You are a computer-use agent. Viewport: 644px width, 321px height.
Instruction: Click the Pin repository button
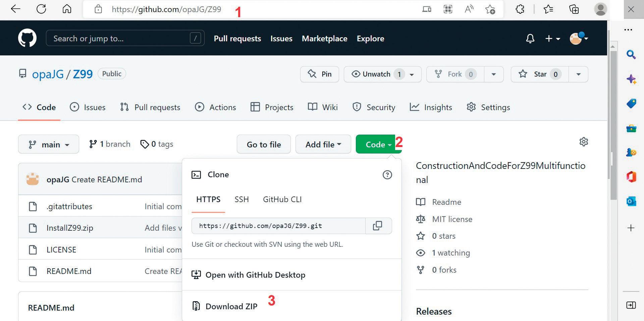[x=320, y=74]
